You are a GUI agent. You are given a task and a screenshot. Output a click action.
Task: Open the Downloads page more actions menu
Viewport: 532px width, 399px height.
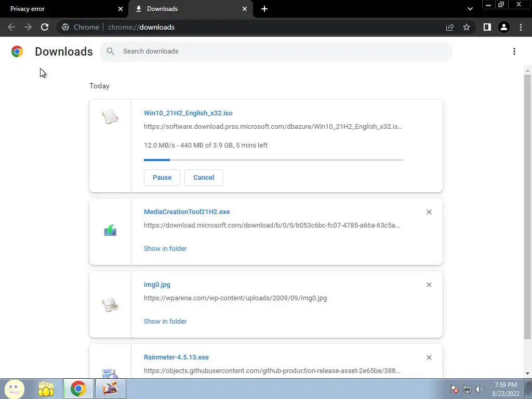pos(514,51)
